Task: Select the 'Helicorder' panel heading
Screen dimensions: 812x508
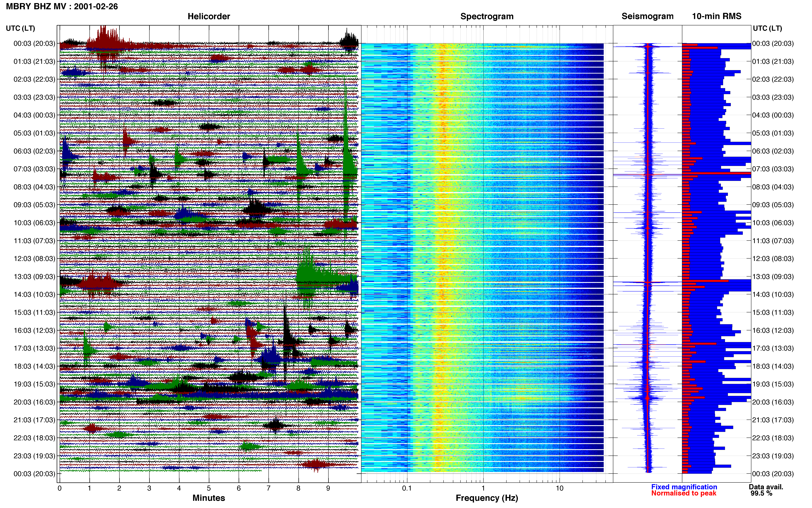Action: (209, 16)
